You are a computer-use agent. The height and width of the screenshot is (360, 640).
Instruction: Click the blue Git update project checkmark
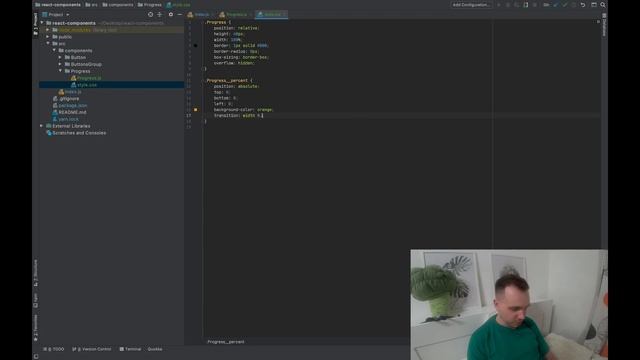[x=556, y=5]
